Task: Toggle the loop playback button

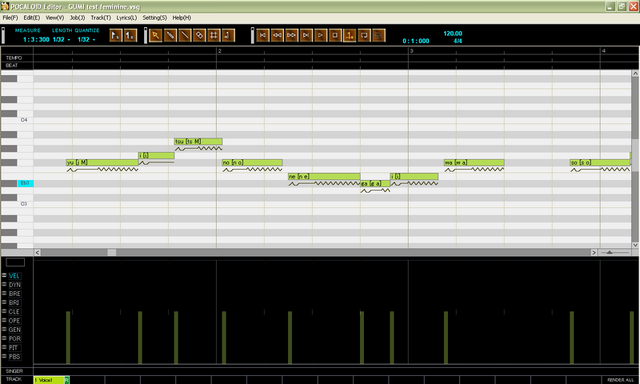Action: coord(364,36)
